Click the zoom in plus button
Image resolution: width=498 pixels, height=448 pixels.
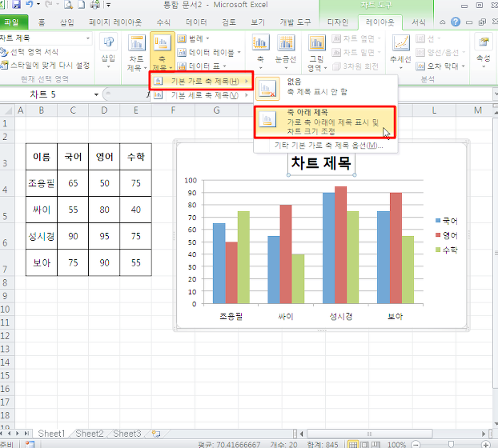point(486,445)
